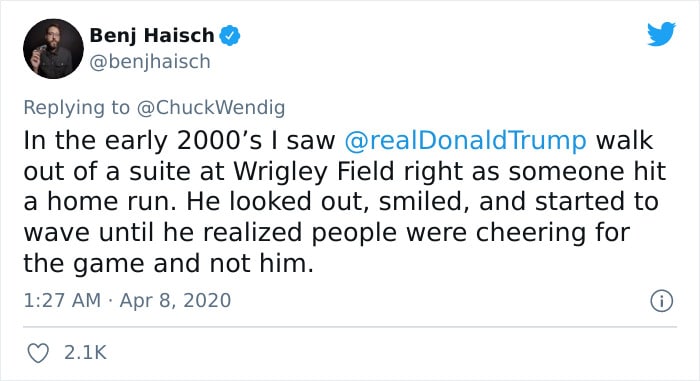The image size is (700, 381).
Task: Click the word "cheering" in the tweet
Action: click(x=531, y=233)
